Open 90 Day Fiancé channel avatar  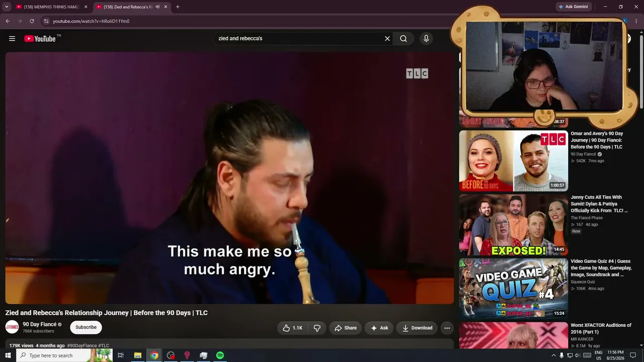pyautogui.click(x=12, y=327)
